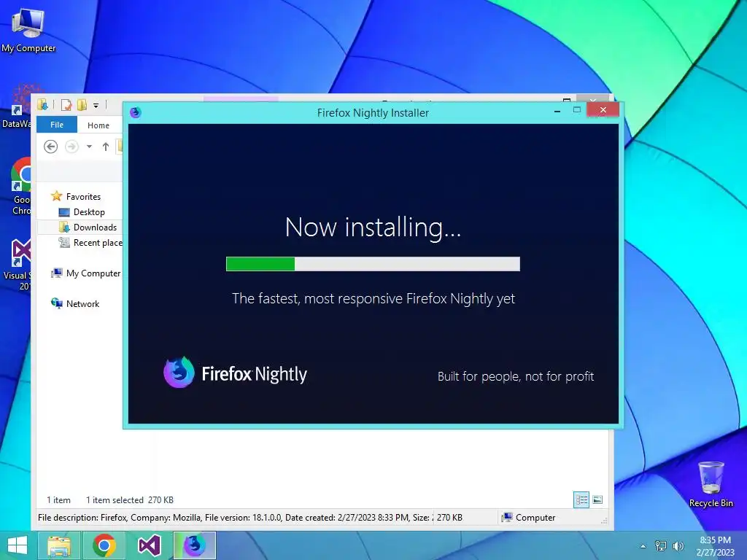The height and width of the screenshot is (560, 747).
Task: Go back in File Explorer
Action: pos(50,147)
